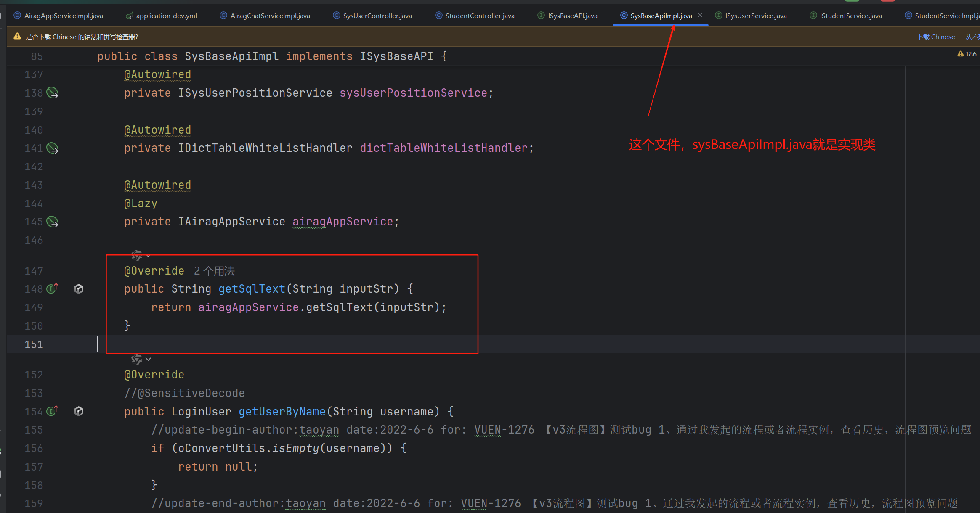Click the Spring bean icon next to airagAppService field

(52, 222)
